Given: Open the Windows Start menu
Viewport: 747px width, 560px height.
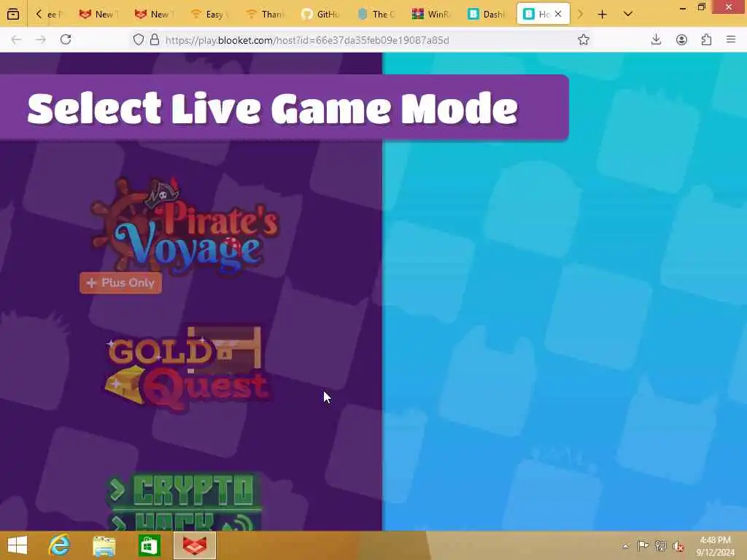Looking at the screenshot, I should (18, 545).
